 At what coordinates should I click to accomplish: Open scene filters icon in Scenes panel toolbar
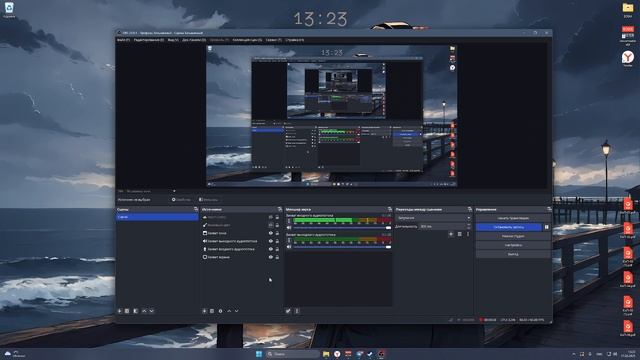[x=136, y=311]
